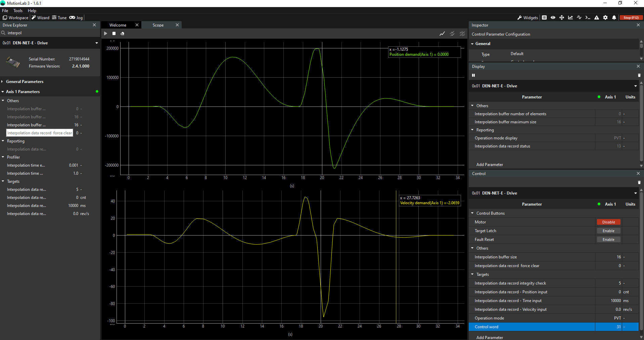Click the warning triangle icon in toolbar

[x=597, y=18]
